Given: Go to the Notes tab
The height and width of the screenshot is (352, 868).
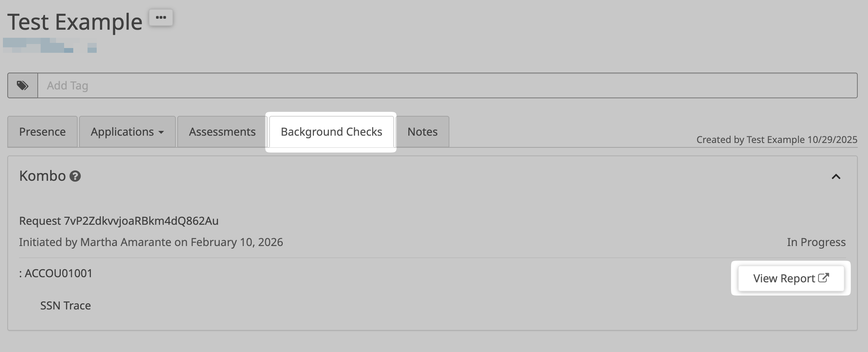Looking at the screenshot, I should click(422, 132).
